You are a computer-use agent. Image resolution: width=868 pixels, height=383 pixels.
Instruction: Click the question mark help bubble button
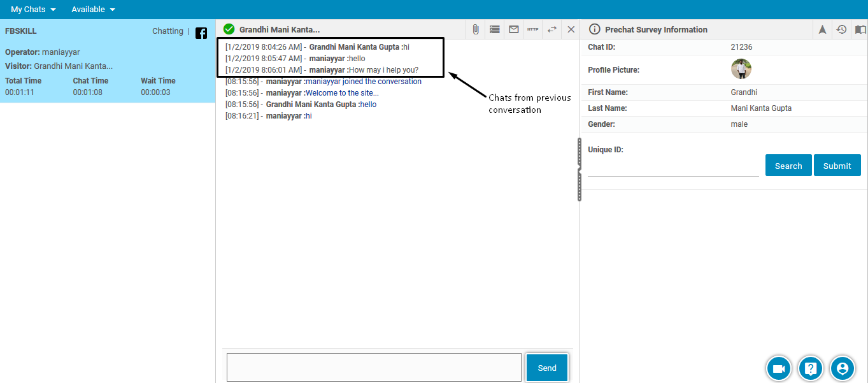(810, 368)
